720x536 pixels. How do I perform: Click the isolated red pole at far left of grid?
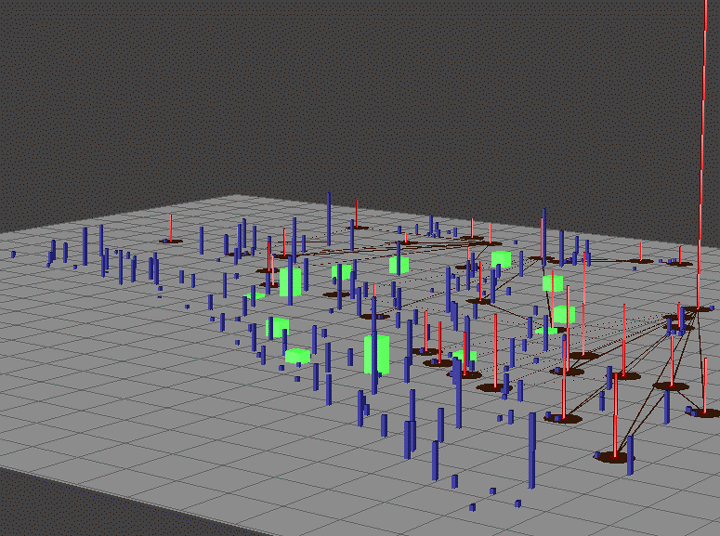point(171,228)
